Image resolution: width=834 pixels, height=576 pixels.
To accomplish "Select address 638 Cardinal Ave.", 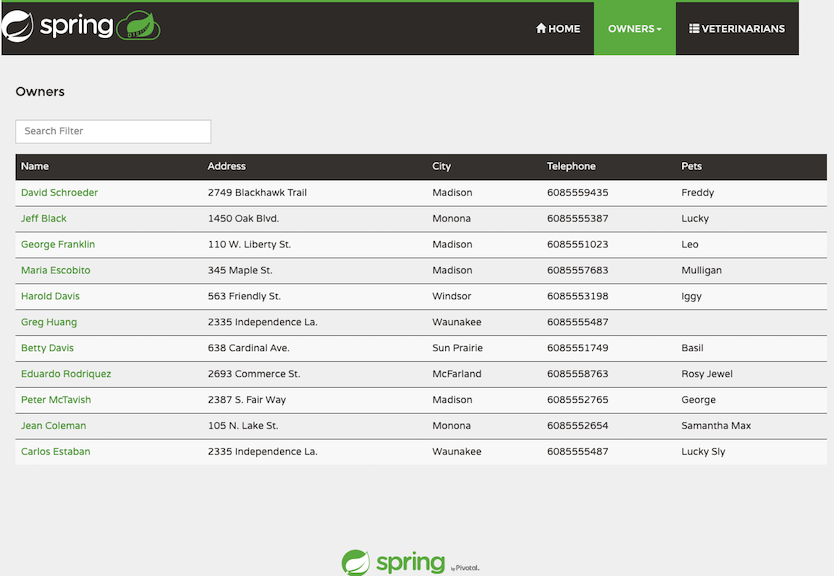I will coord(249,348).
